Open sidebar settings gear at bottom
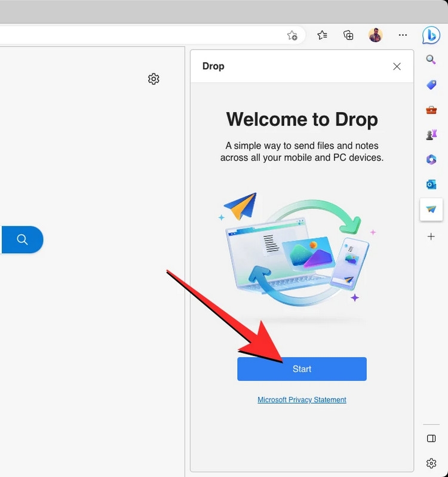Viewport: 448px width, 477px height. pos(431,463)
